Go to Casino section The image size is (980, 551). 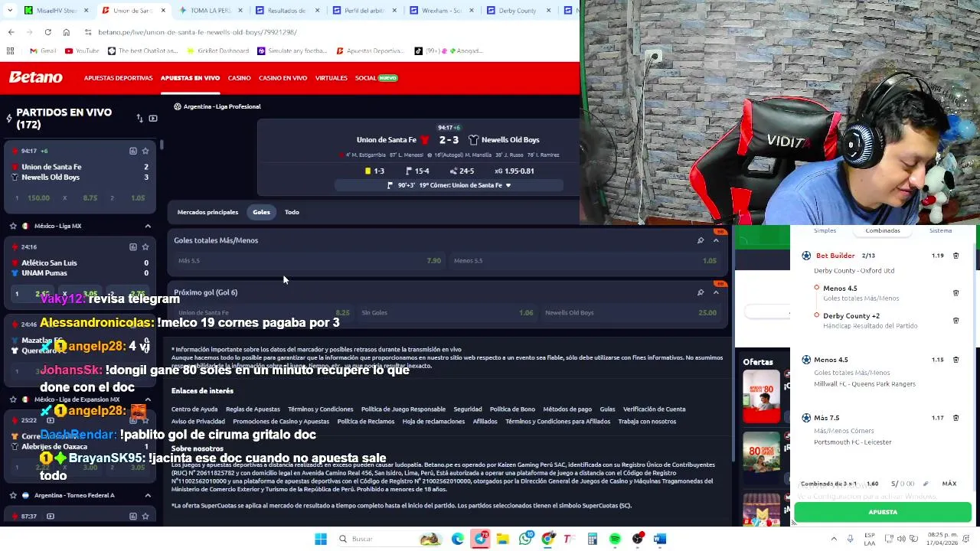pos(239,78)
